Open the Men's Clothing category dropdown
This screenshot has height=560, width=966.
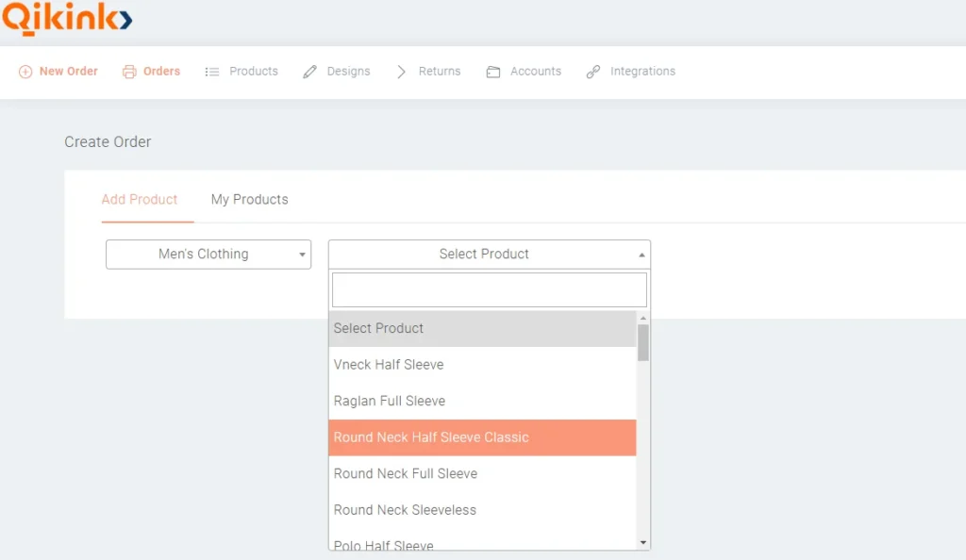(208, 254)
